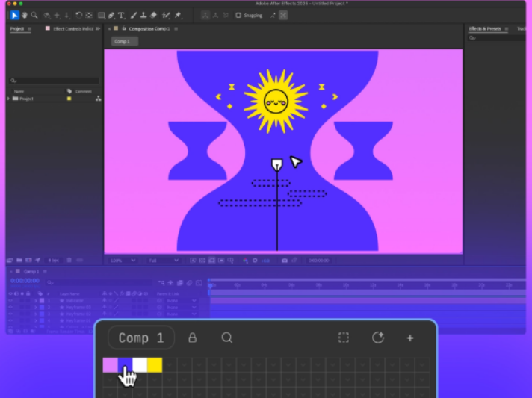The height and width of the screenshot is (398, 532).
Task: Open the parent None dropdown for Keyframe 03
Action: [182, 308]
